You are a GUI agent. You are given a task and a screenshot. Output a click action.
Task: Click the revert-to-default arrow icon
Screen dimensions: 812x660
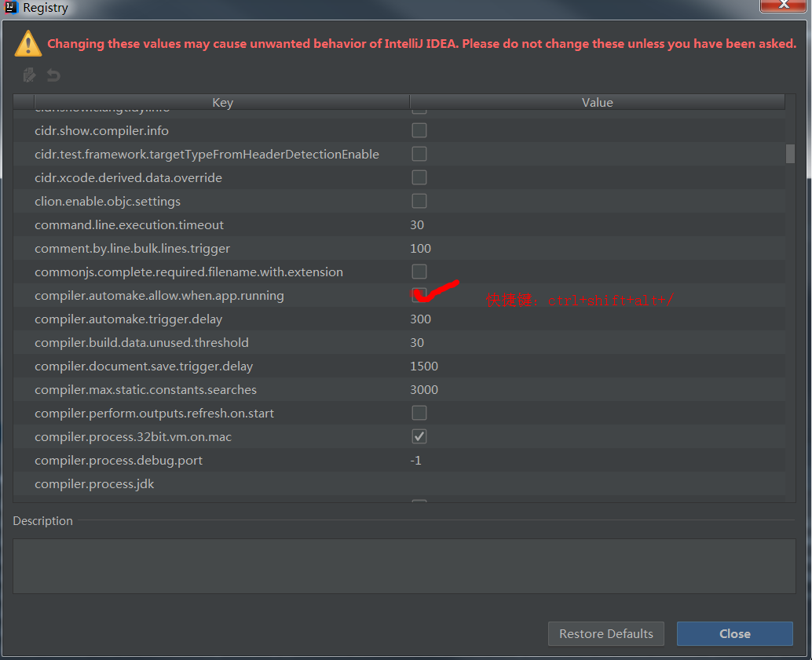53,75
